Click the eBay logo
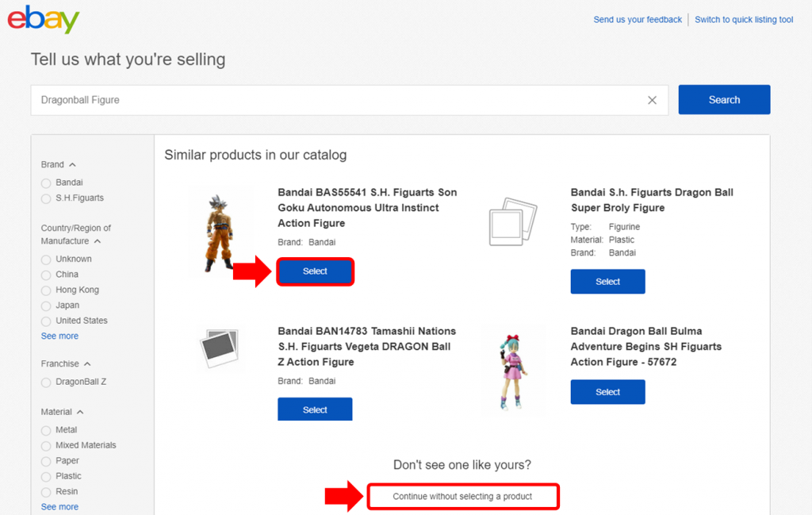The image size is (812, 515). pyautogui.click(x=44, y=19)
